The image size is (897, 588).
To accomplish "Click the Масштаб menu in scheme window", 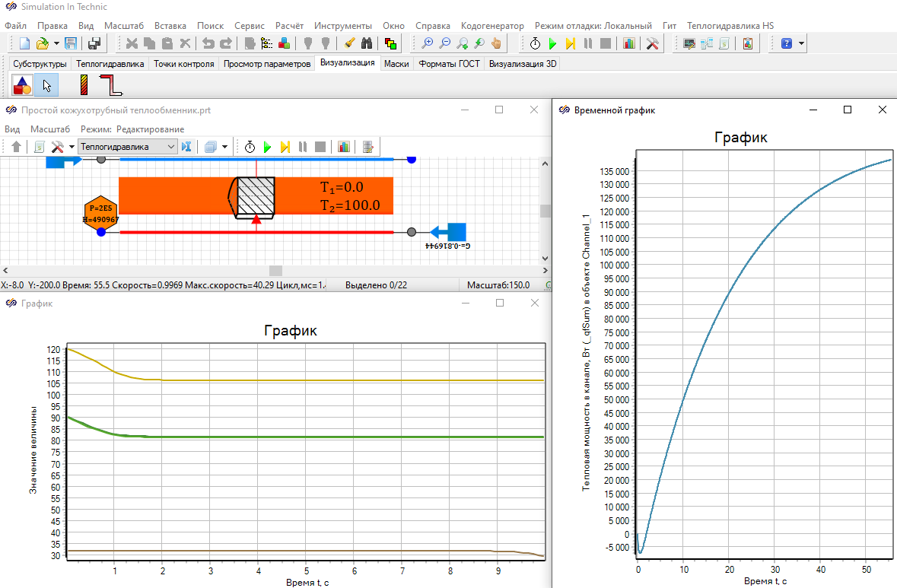I will pos(51,129).
